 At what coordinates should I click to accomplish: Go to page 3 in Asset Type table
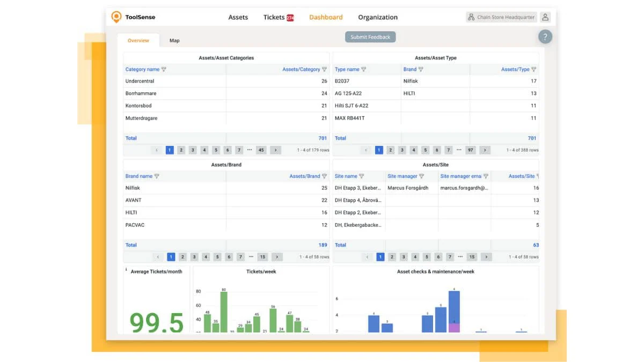pos(402,150)
